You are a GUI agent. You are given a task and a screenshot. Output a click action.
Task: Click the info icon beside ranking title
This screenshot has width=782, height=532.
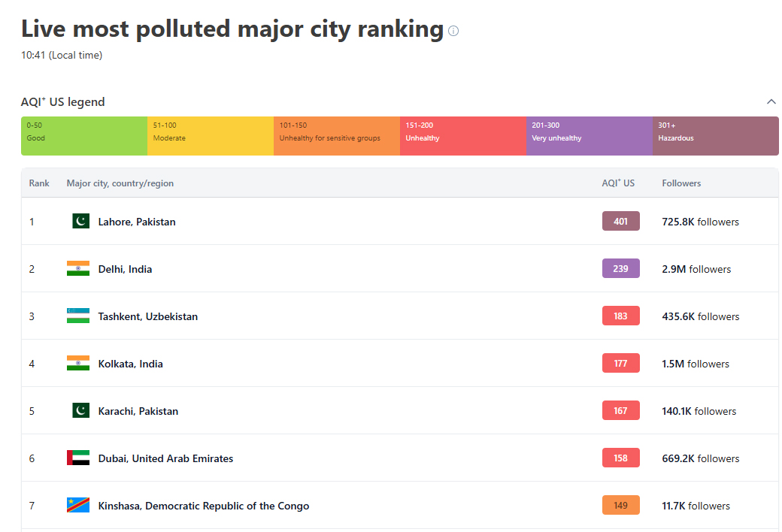[x=453, y=31]
